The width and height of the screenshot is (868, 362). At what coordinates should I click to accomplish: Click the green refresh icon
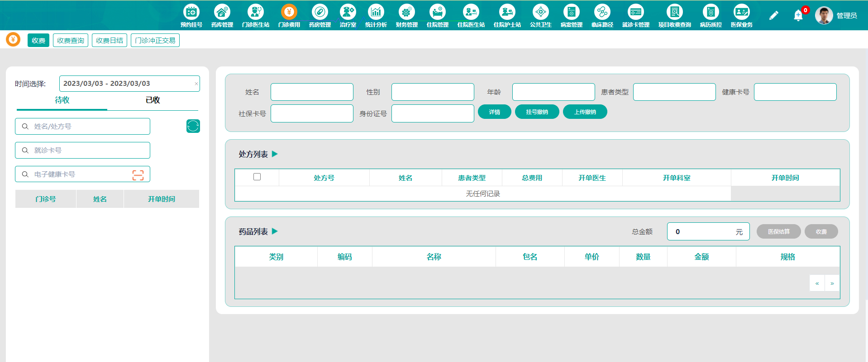click(x=193, y=126)
